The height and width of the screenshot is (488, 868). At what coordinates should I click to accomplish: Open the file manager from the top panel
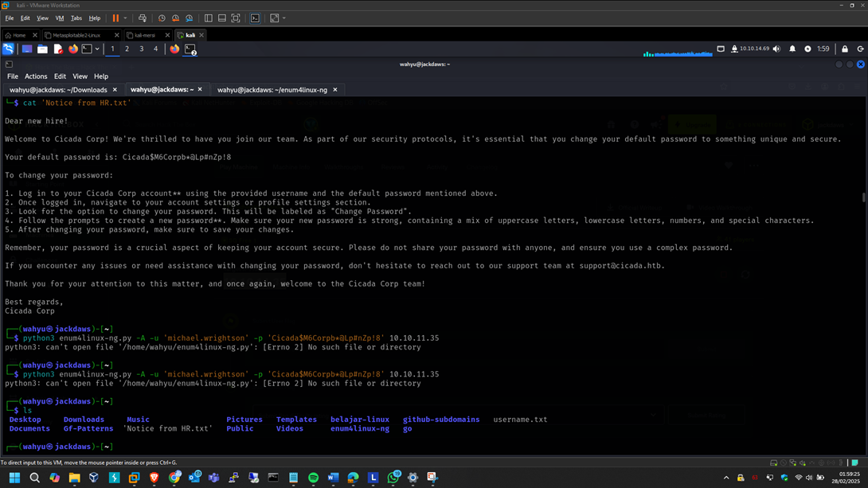point(41,49)
